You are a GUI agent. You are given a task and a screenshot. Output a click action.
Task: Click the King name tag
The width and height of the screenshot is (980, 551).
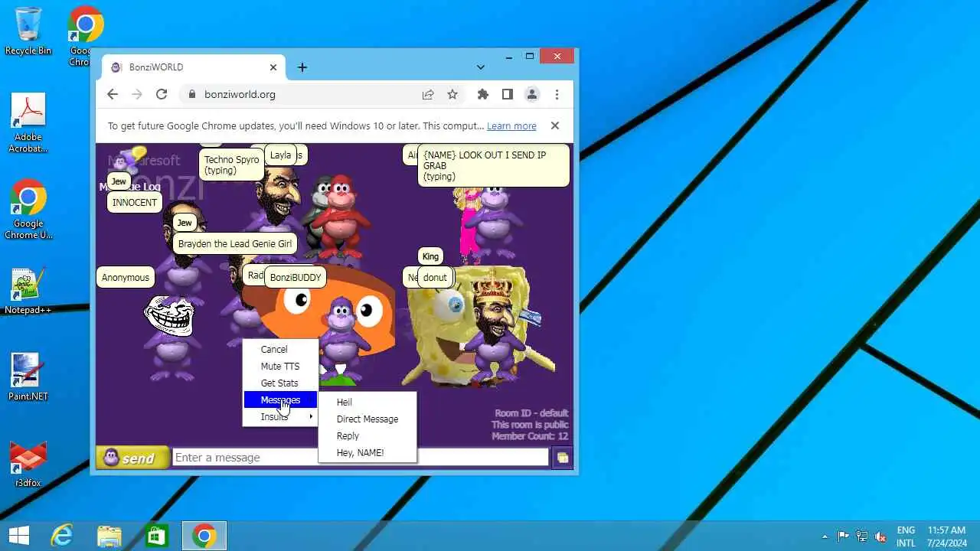(430, 256)
